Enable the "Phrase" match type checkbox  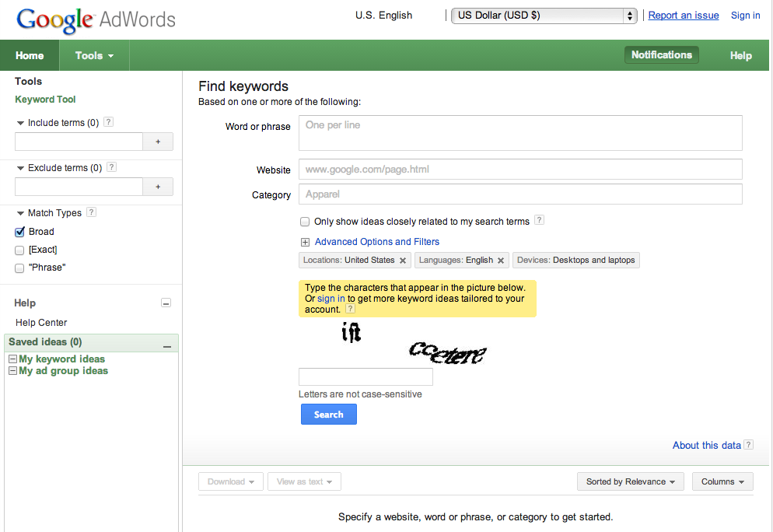tap(19, 268)
